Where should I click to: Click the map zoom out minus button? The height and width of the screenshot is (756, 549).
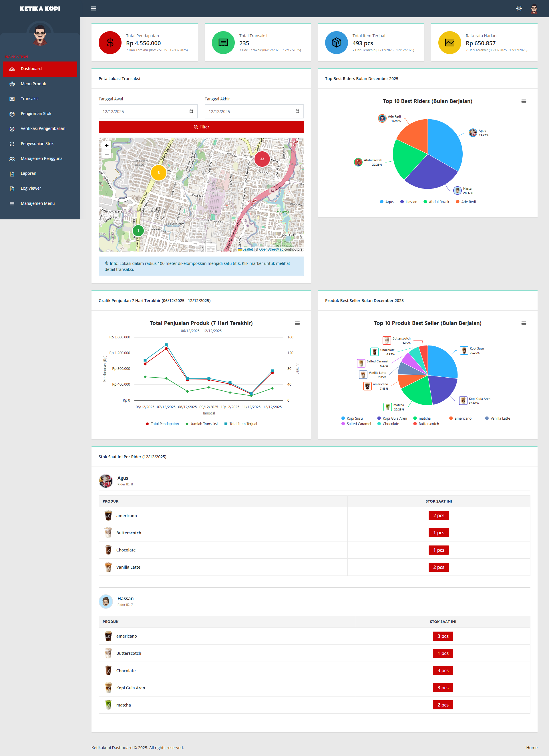pyautogui.click(x=107, y=154)
